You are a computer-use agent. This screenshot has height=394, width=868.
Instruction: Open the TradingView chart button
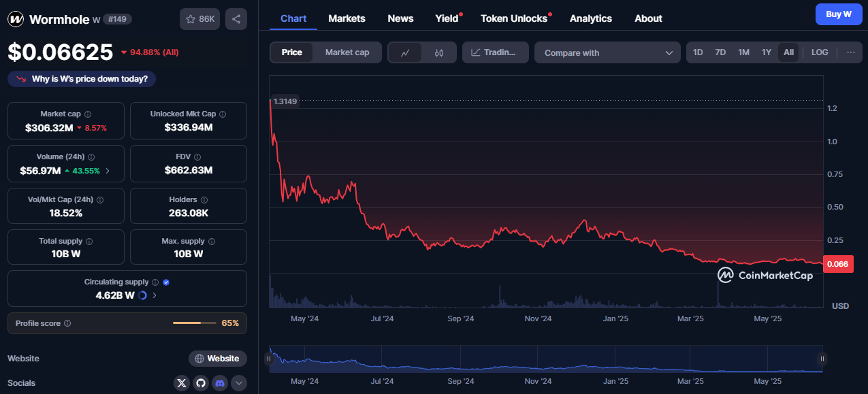point(495,52)
